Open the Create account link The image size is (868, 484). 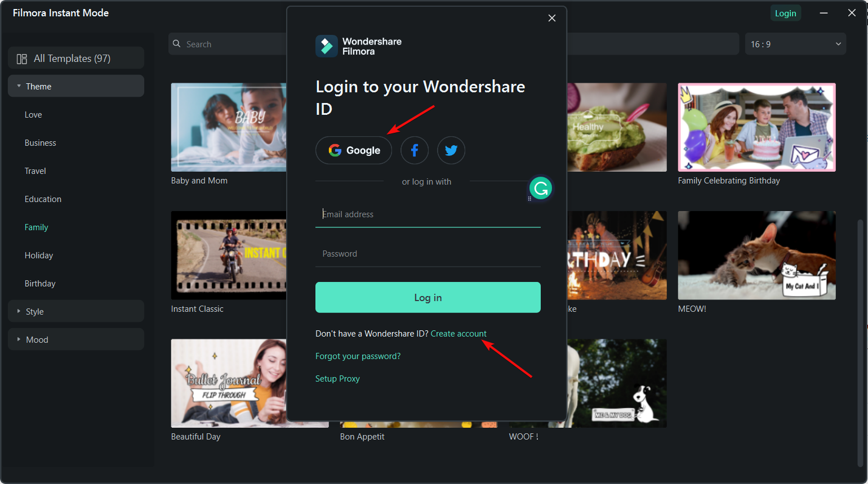[x=459, y=334]
